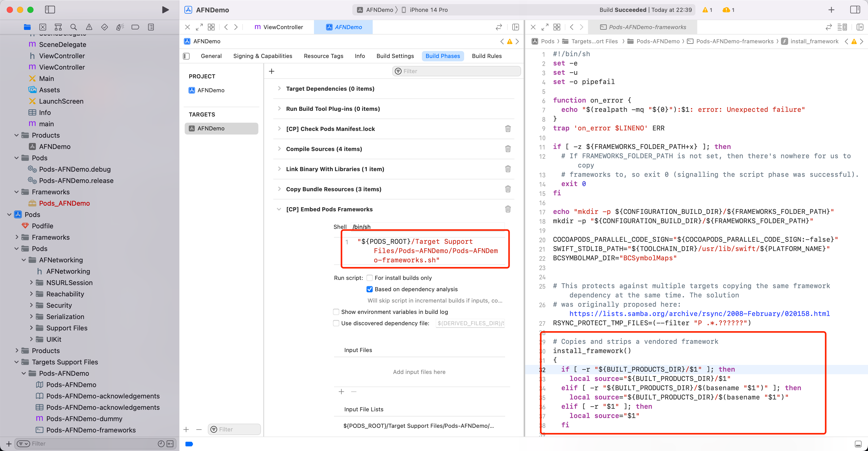Select AFNDemo under PROJECT
The width and height of the screenshot is (868, 451).
[211, 90]
